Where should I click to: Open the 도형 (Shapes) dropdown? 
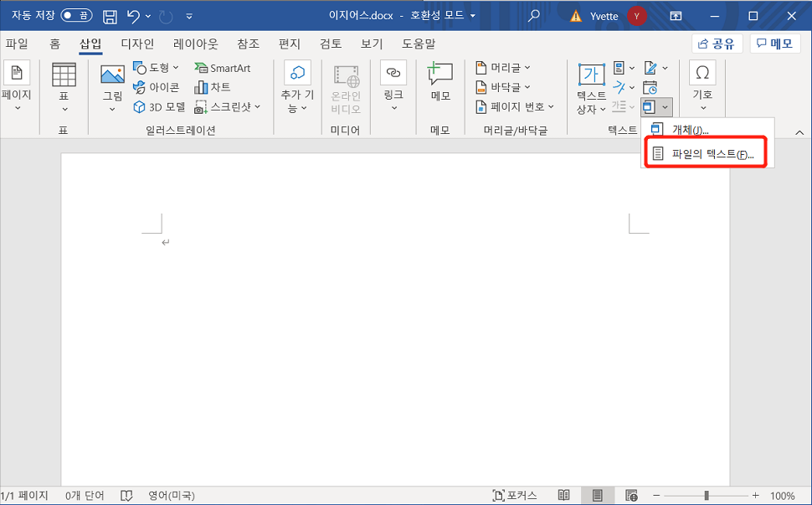(x=156, y=68)
